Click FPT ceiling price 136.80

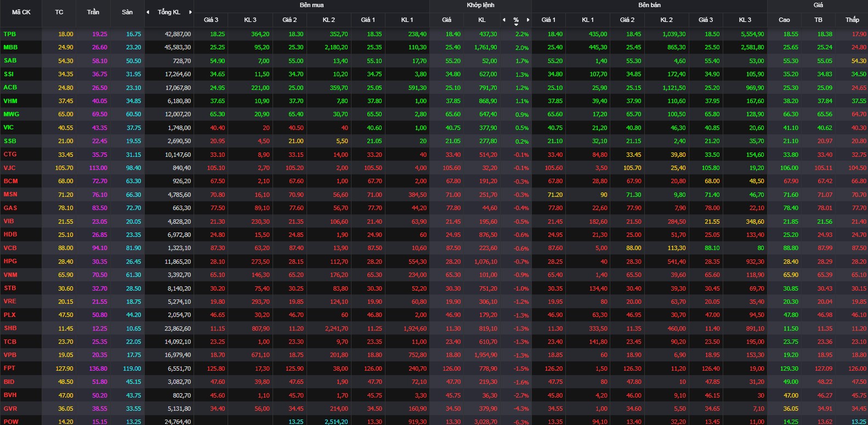pyautogui.click(x=99, y=369)
